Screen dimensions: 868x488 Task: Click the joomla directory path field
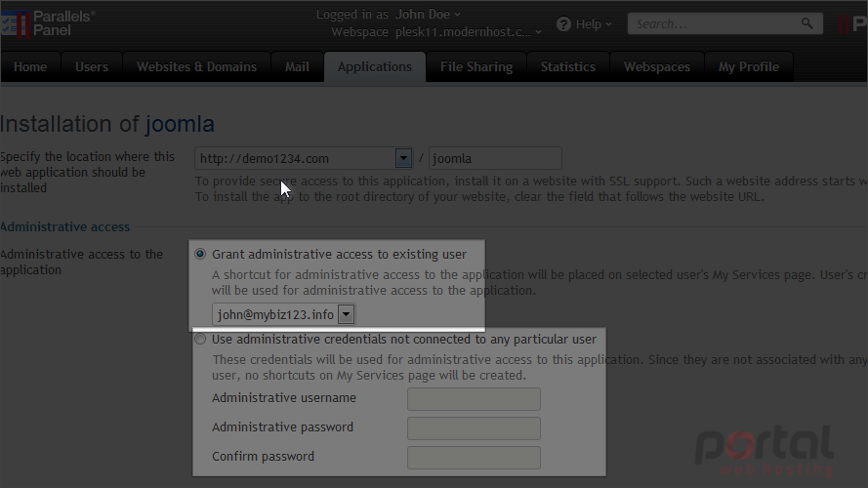tap(495, 158)
